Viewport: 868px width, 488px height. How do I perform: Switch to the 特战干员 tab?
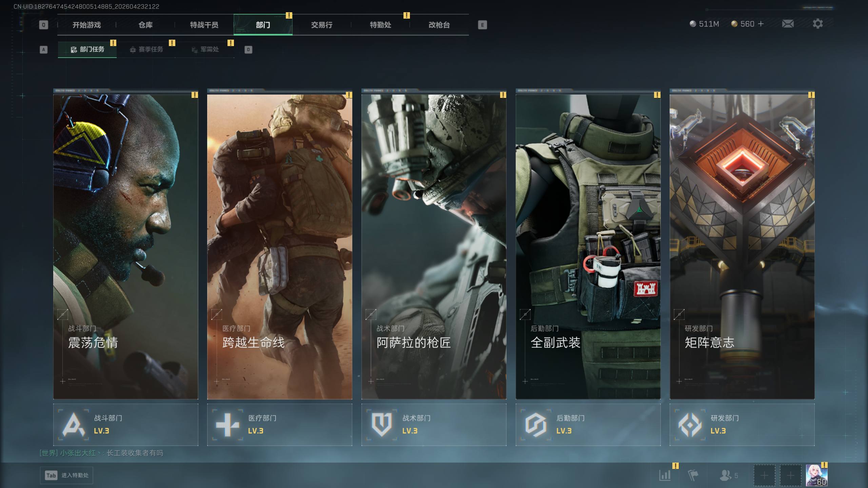point(204,25)
